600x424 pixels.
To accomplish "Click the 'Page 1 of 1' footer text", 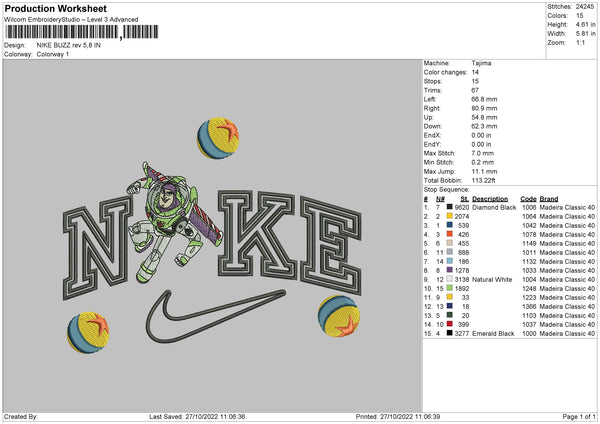I will click(579, 416).
